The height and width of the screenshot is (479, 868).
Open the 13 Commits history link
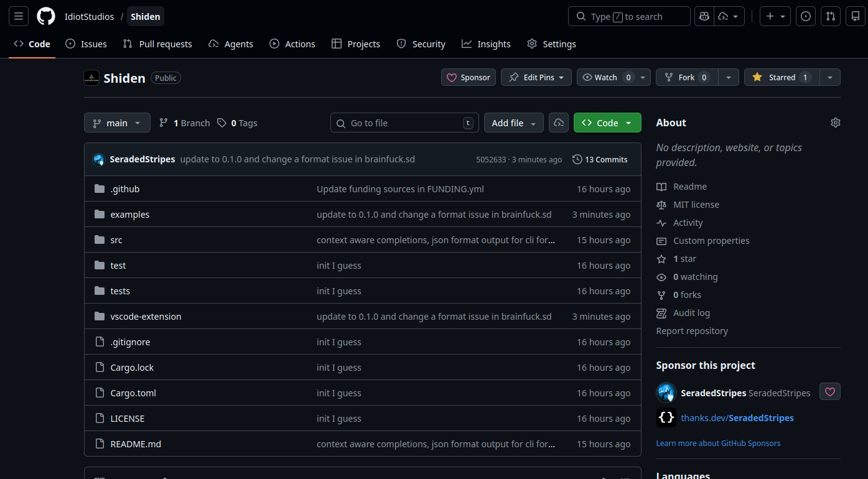pos(600,160)
